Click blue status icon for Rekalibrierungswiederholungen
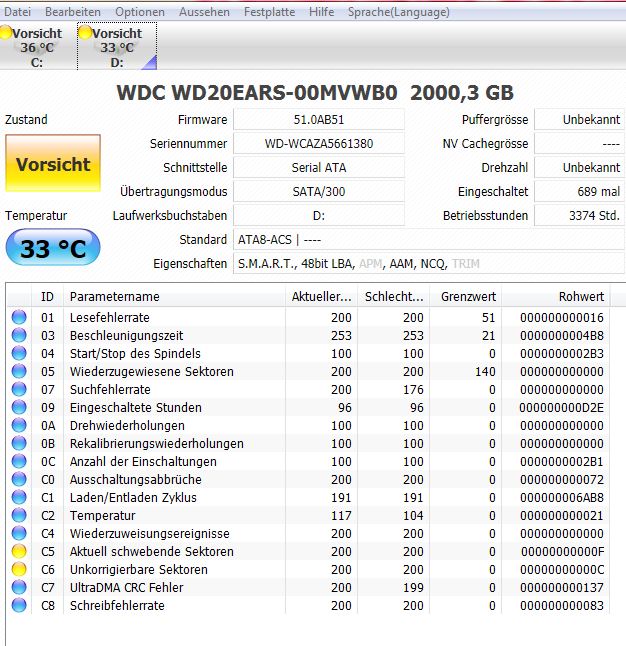Image resolution: width=626 pixels, height=646 pixels. [19, 443]
